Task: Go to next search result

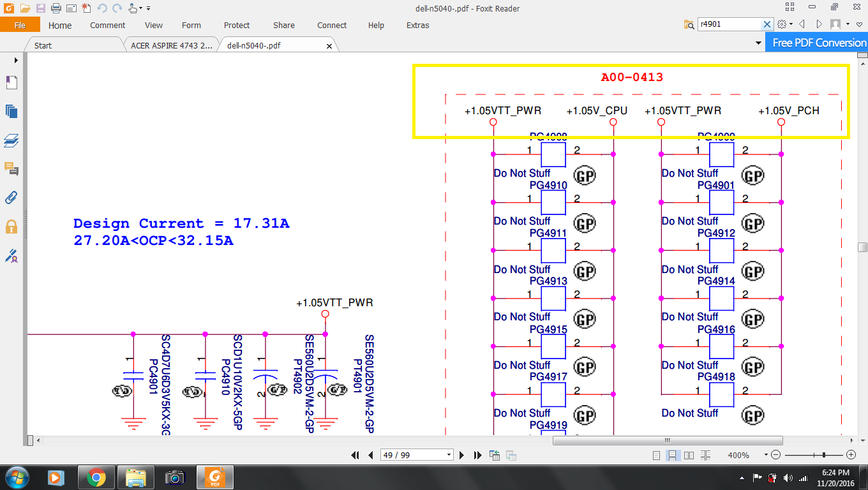Action: (819, 24)
